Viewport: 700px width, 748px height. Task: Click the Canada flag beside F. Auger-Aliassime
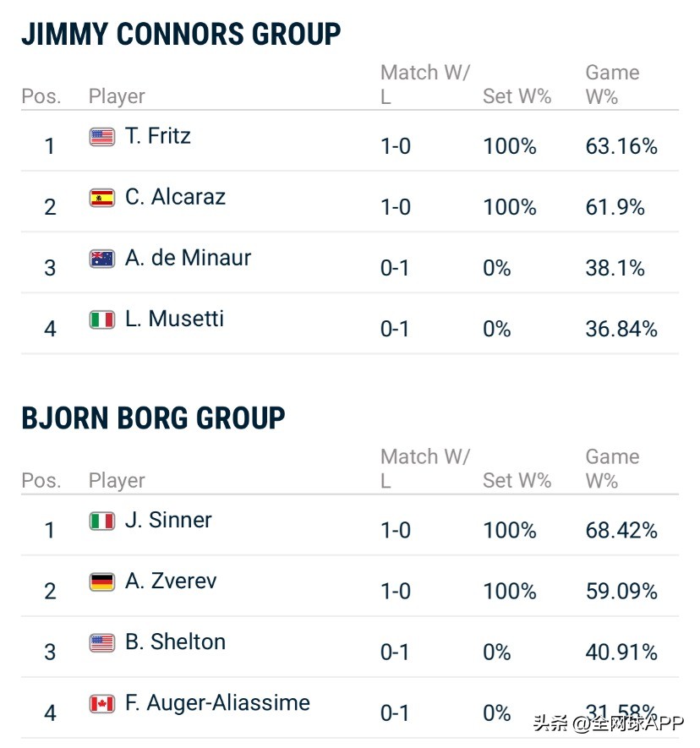pyautogui.click(x=101, y=703)
